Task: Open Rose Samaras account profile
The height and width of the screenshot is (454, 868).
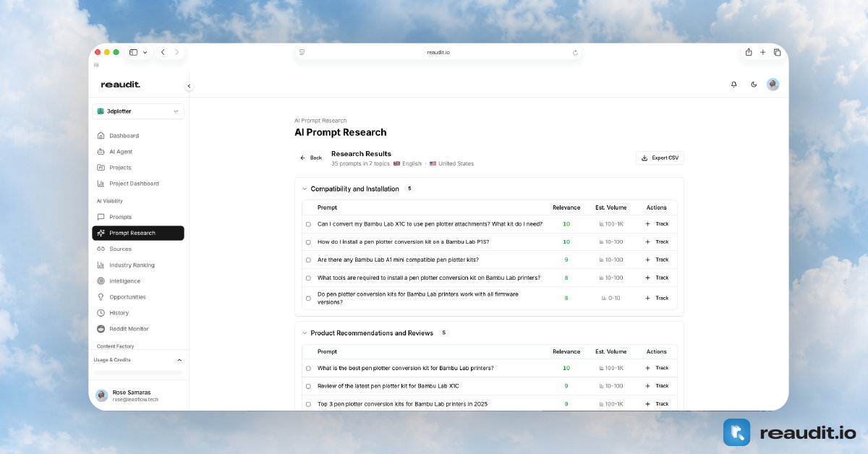Action: [138, 395]
